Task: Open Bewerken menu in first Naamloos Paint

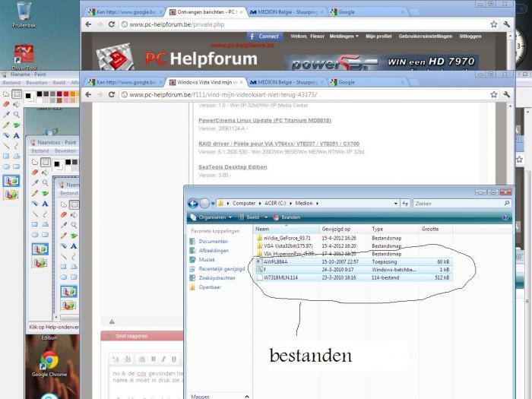Action: pos(65,150)
